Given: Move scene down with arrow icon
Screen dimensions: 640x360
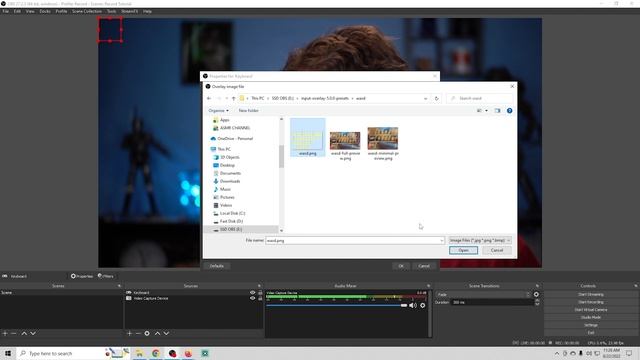Looking at the screenshot, I should [x=33, y=333].
